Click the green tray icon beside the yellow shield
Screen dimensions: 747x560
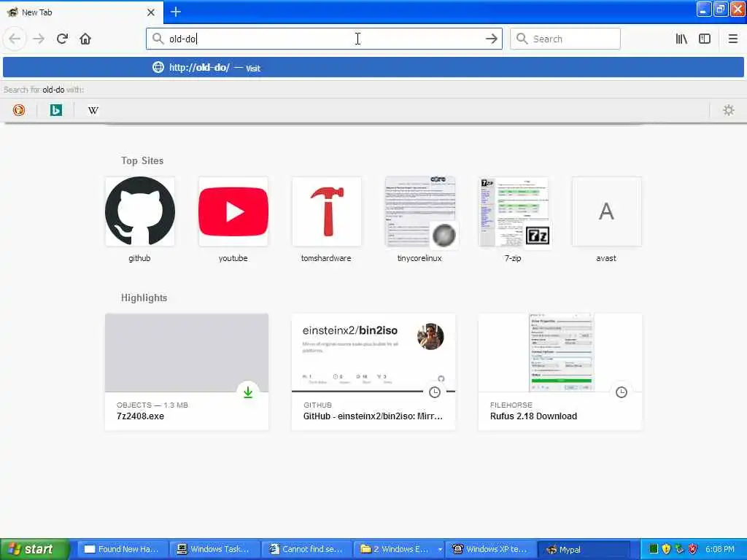coord(653,550)
